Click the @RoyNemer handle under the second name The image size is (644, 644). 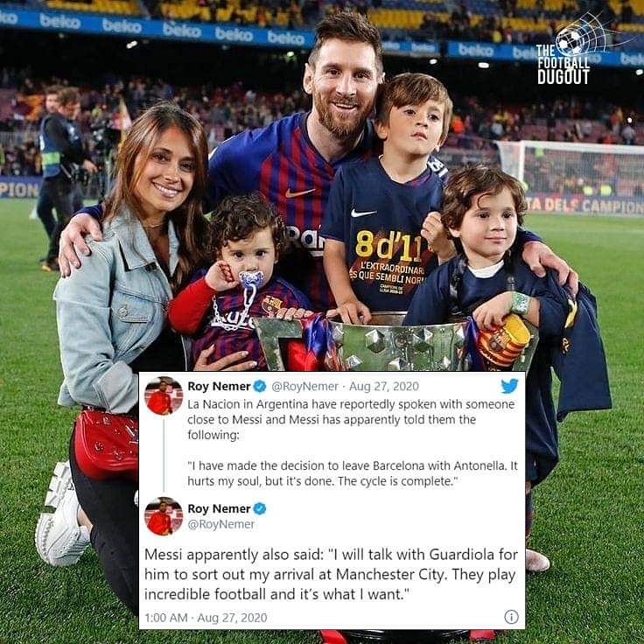tap(221, 524)
